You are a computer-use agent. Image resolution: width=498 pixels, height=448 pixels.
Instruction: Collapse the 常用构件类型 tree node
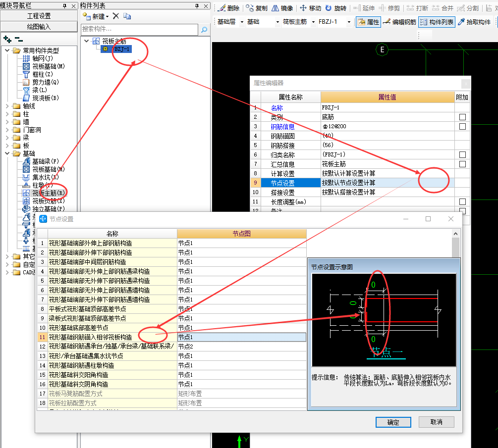click(x=7, y=50)
